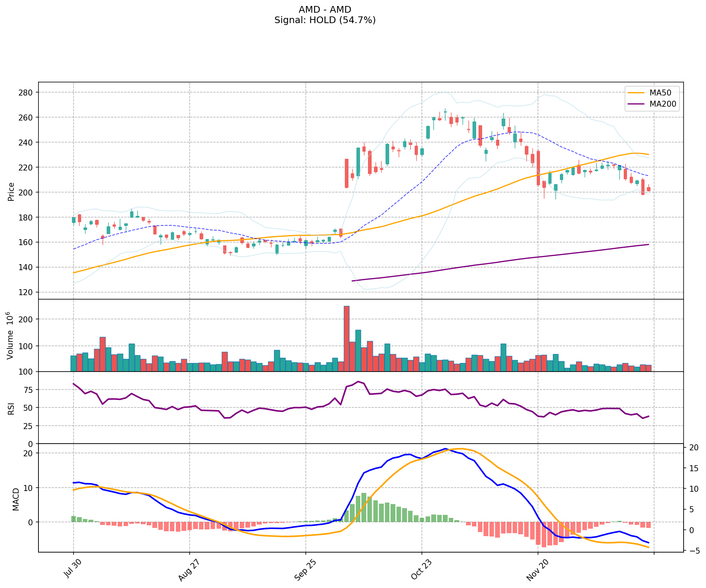This screenshot has height=588, width=706.
Task: Click the Volume axis label
Action: (x=10, y=335)
